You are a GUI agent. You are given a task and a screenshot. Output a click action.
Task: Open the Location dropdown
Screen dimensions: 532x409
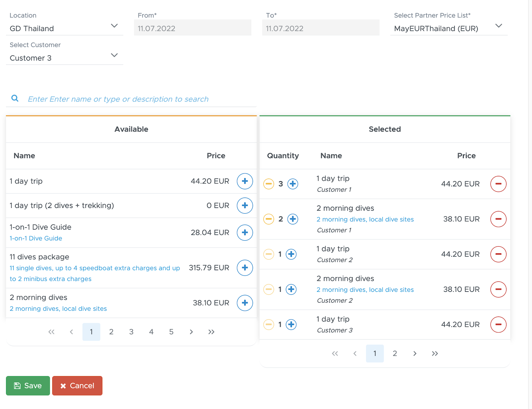click(x=65, y=28)
